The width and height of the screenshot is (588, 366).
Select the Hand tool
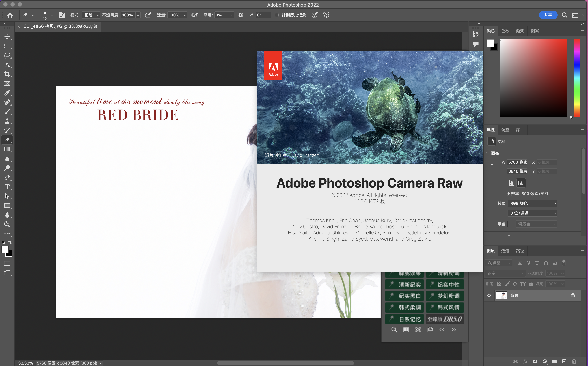(7, 215)
